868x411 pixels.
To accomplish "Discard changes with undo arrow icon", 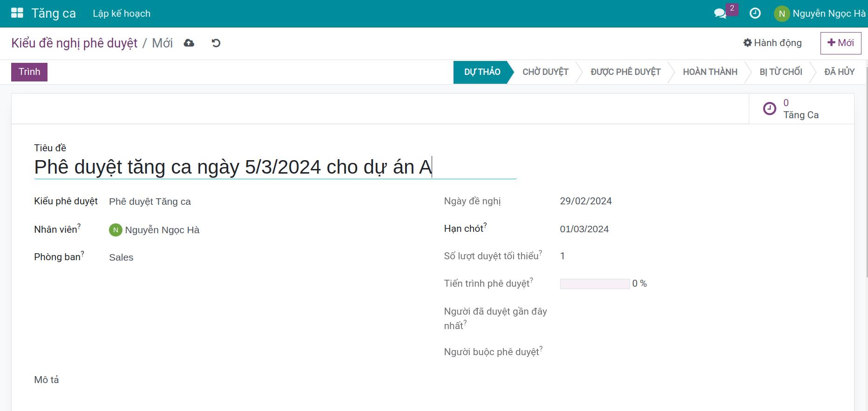I will [x=216, y=43].
